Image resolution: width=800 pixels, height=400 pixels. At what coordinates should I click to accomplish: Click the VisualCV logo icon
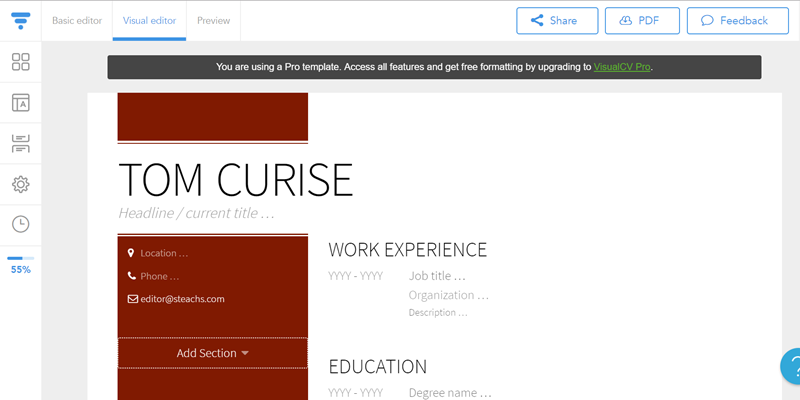click(x=21, y=20)
